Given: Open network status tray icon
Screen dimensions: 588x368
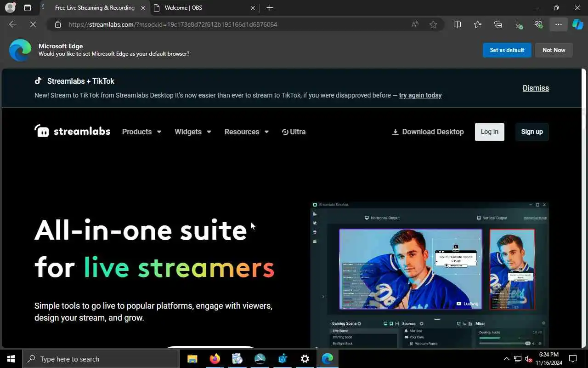Looking at the screenshot, I should (x=518, y=359).
